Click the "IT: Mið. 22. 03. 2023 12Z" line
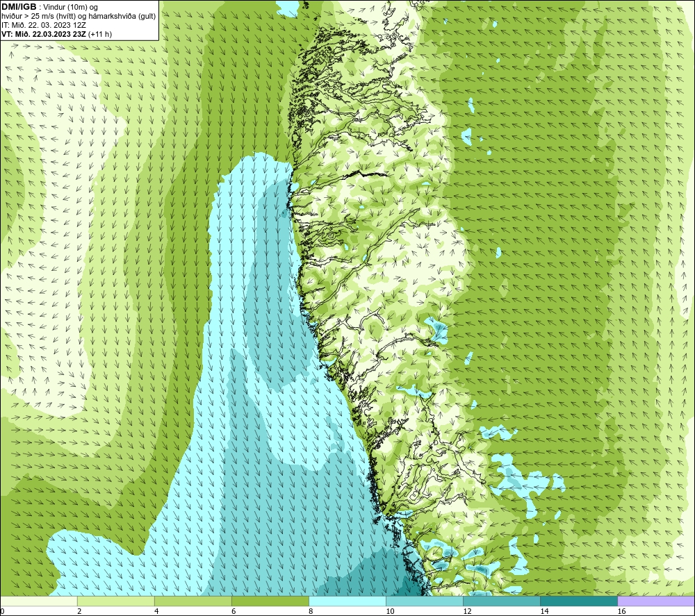695x616 pixels. [44, 25]
